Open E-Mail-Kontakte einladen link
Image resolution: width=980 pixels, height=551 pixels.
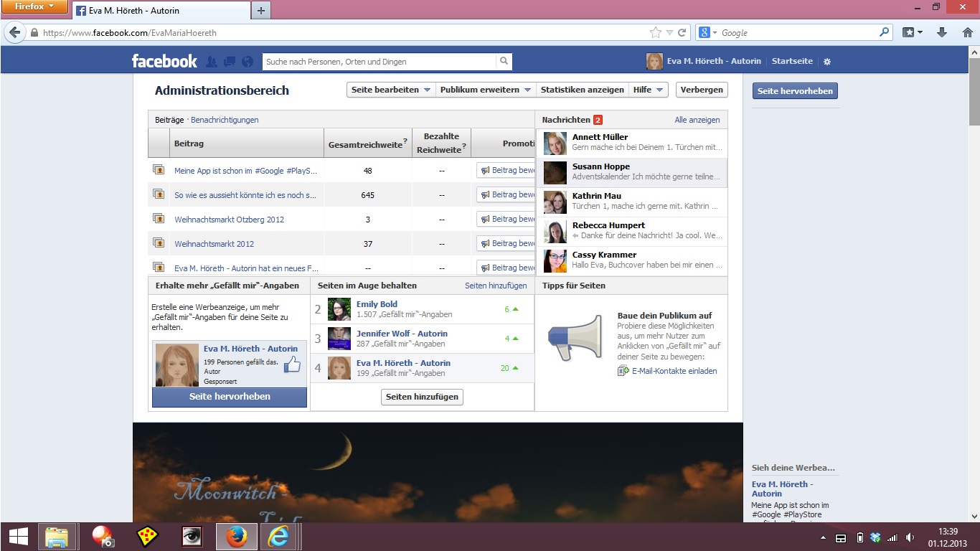pos(674,371)
